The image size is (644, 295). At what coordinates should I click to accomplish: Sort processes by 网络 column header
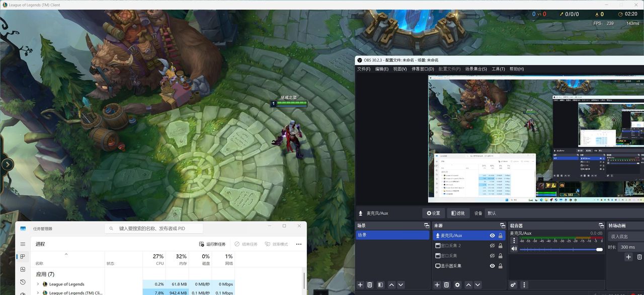coord(223,259)
